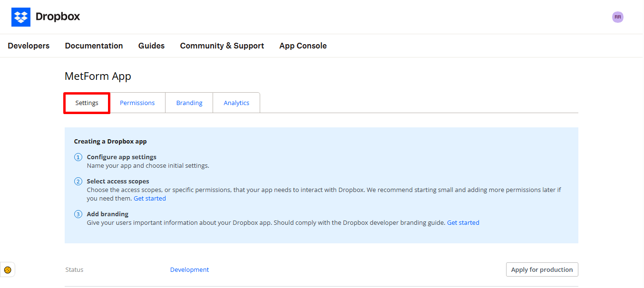The height and width of the screenshot is (288, 644).
Task: Click the Apply for production button
Action: click(x=542, y=269)
